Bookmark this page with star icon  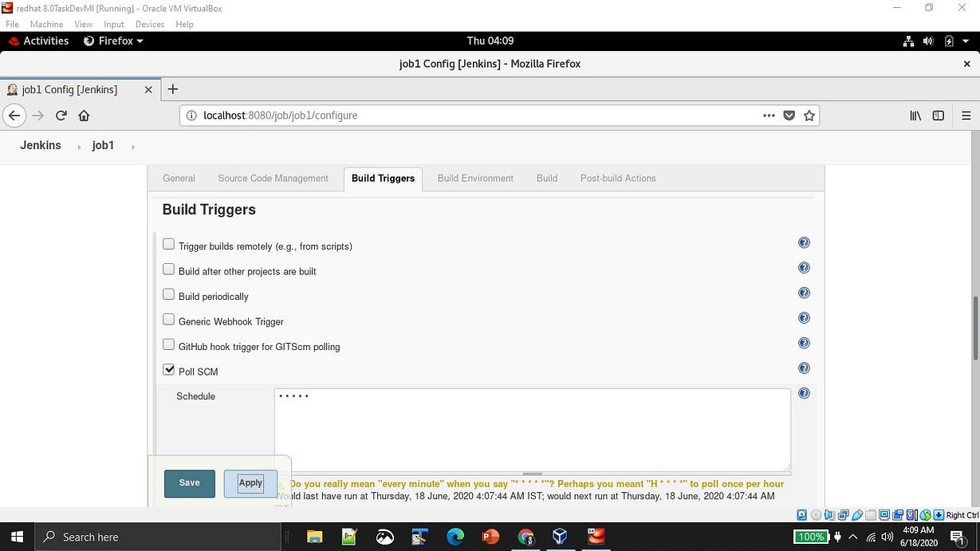[809, 116]
